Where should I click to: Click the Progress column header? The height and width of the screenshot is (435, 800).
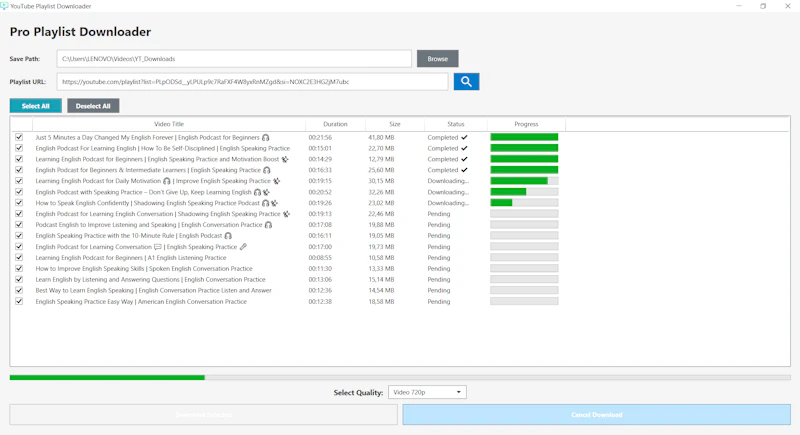coord(526,124)
